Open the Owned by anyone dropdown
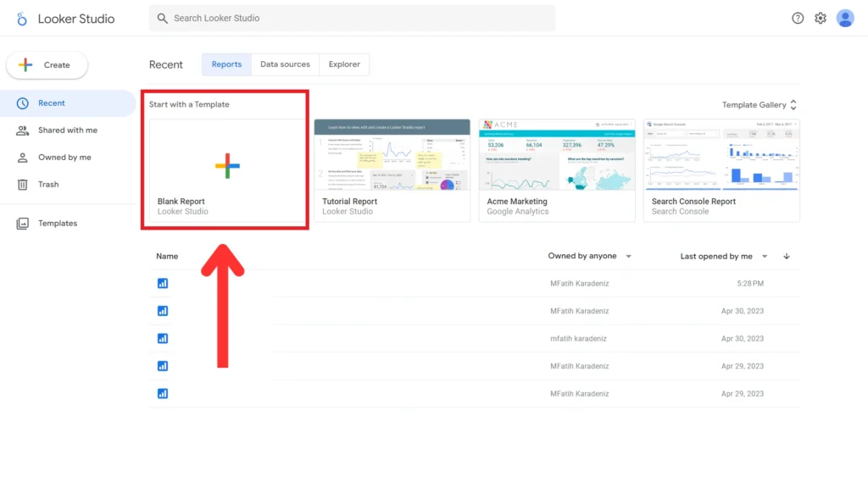Image resolution: width=868 pixels, height=488 pixels. tap(590, 256)
